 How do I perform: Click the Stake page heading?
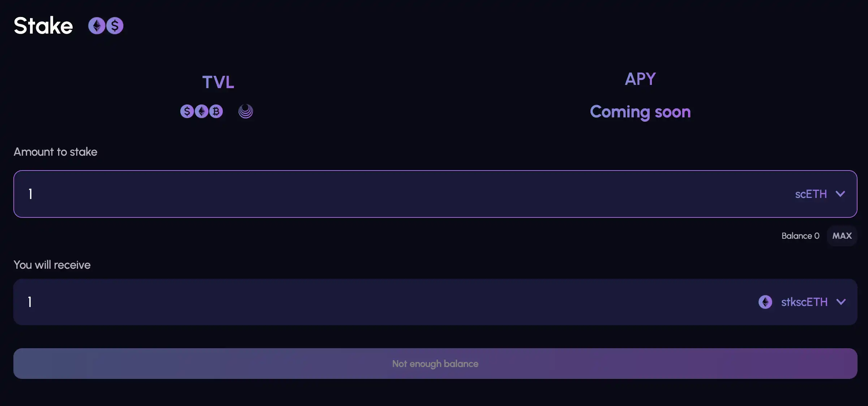click(x=43, y=26)
